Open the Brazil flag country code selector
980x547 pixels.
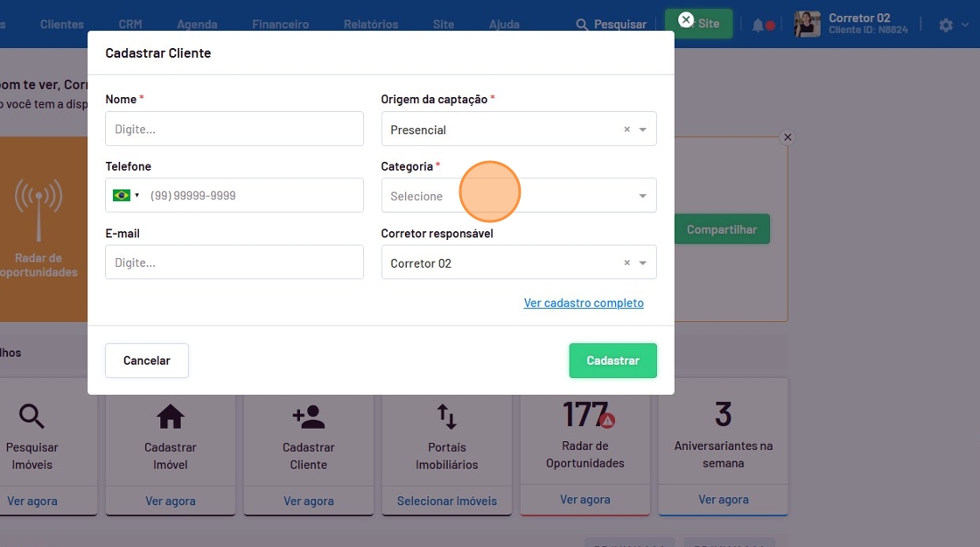coord(126,195)
